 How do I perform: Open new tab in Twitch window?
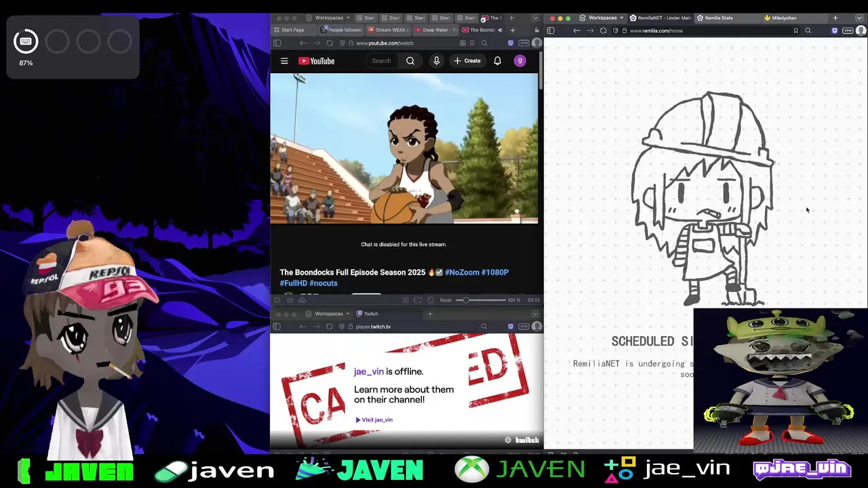pos(430,314)
